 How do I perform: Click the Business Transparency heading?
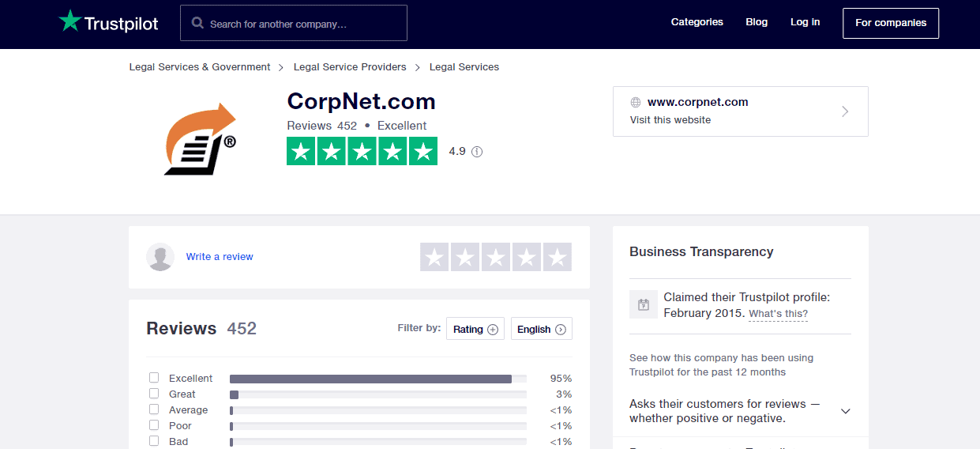(701, 251)
